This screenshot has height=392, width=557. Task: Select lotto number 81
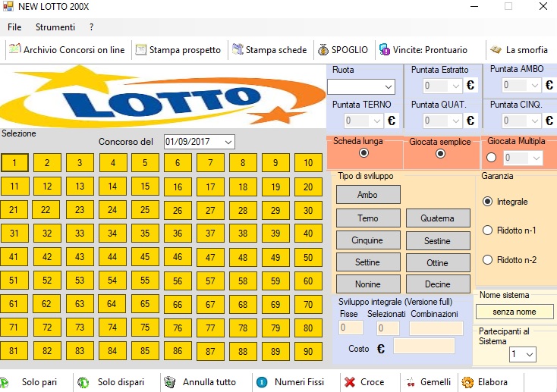point(14,351)
